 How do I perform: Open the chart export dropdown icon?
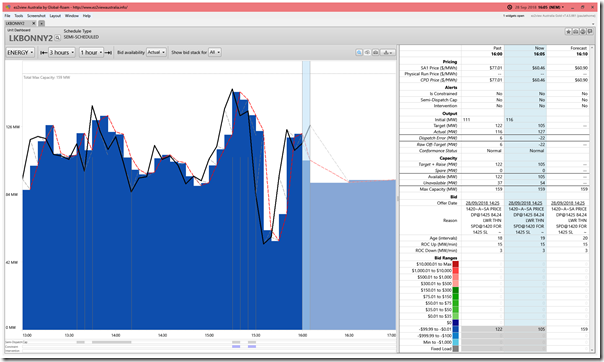tap(388, 52)
